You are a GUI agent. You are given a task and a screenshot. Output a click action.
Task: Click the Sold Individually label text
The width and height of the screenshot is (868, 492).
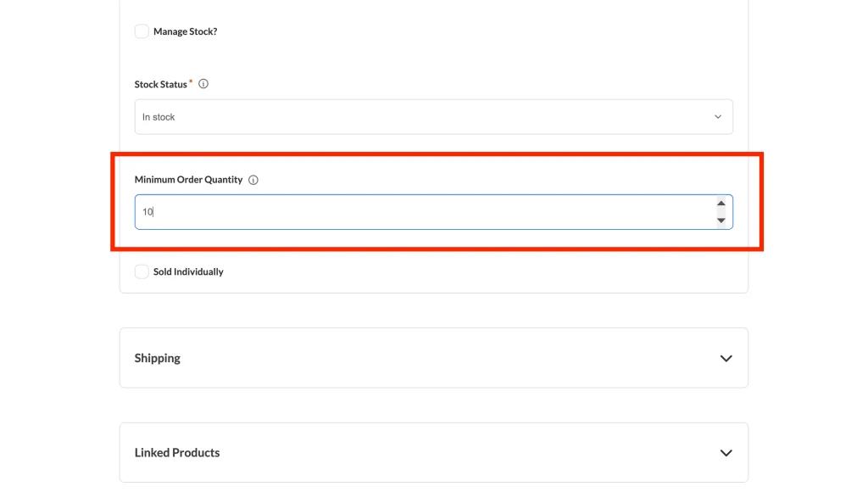(188, 271)
